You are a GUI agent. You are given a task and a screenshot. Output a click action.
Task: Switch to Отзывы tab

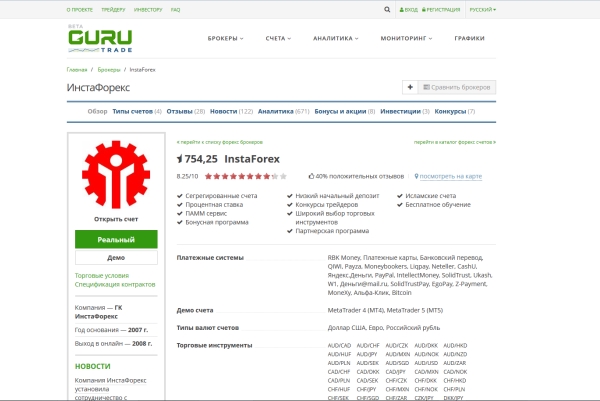click(x=186, y=111)
